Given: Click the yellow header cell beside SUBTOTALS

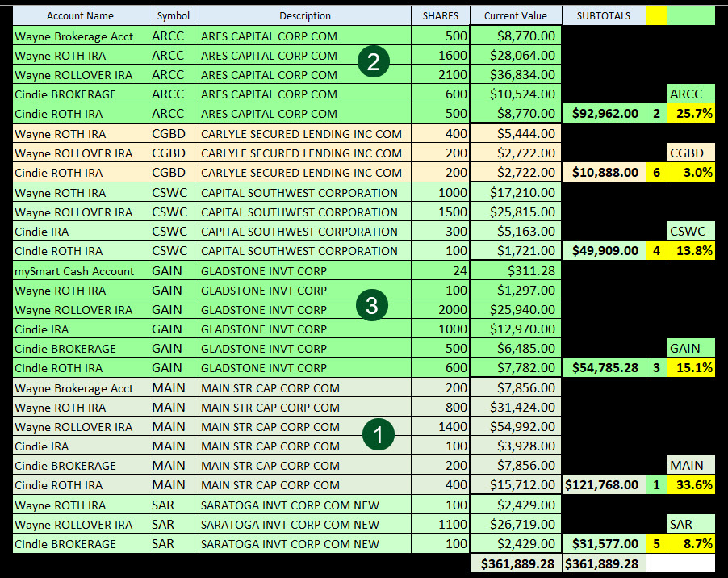Looking at the screenshot, I should point(656,15).
